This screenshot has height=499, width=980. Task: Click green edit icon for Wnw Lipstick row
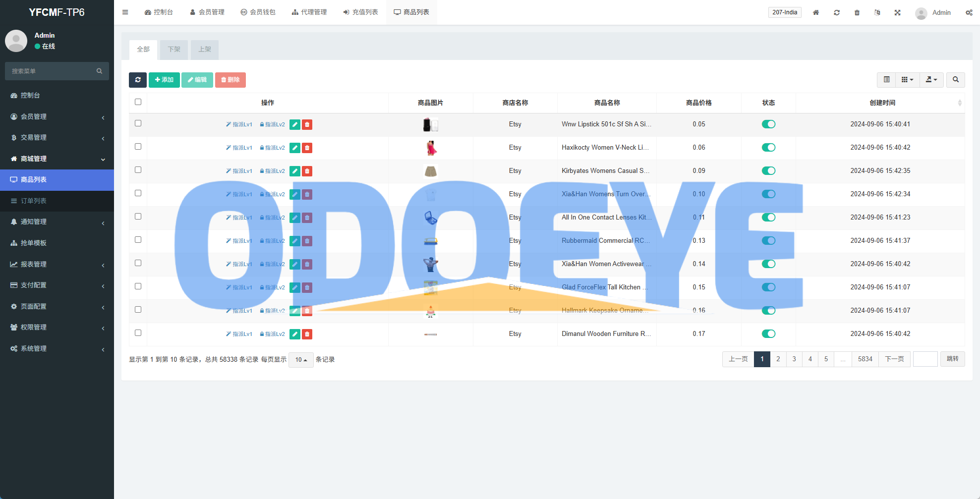tap(294, 125)
